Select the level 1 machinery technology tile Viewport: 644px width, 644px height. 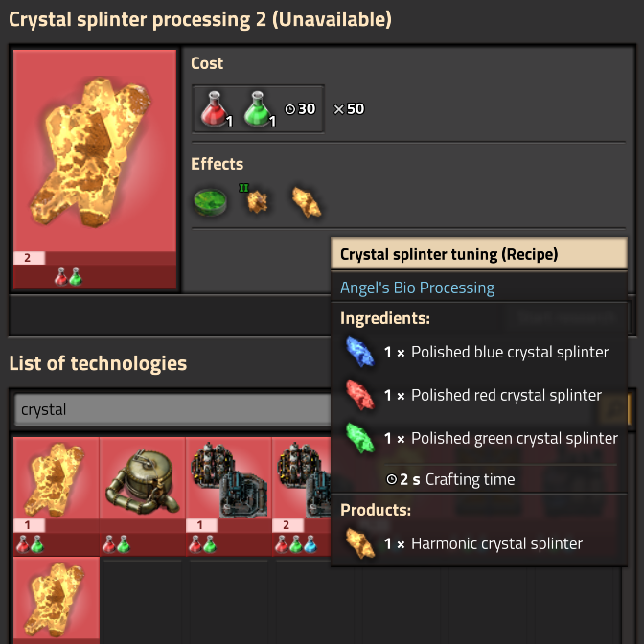pos(229,496)
